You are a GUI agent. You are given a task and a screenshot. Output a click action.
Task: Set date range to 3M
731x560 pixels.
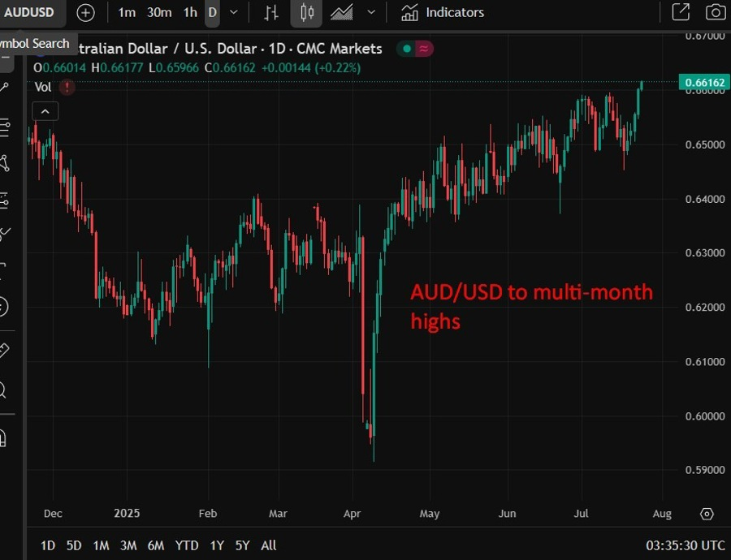(128, 545)
